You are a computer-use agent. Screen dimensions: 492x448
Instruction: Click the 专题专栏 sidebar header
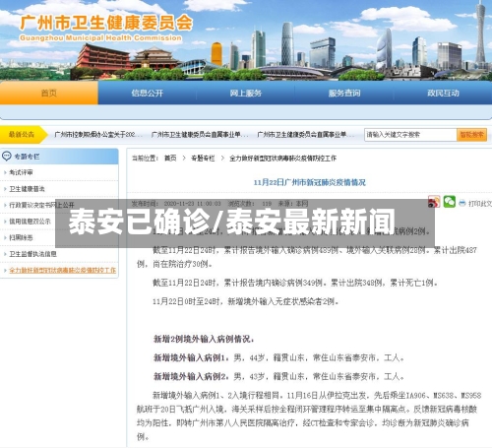[x=59, y=157]
